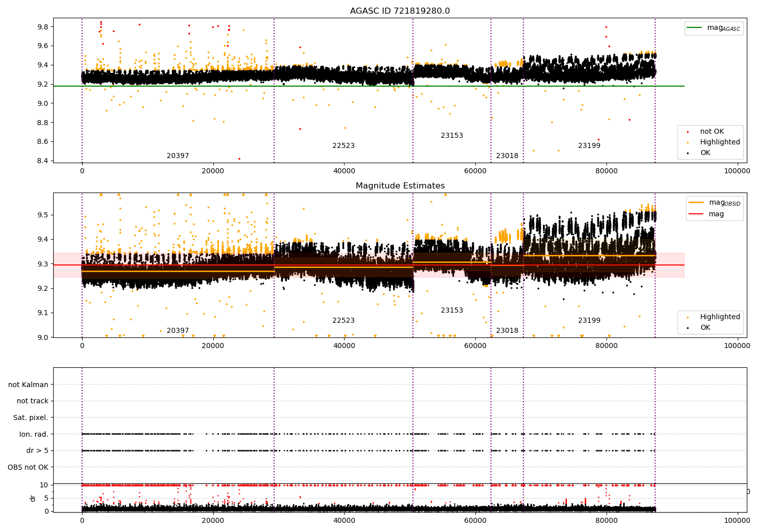The height and width of the screenshot is (532, 760).
Task: Click the red 'mag' legend line
Action: 696,214
